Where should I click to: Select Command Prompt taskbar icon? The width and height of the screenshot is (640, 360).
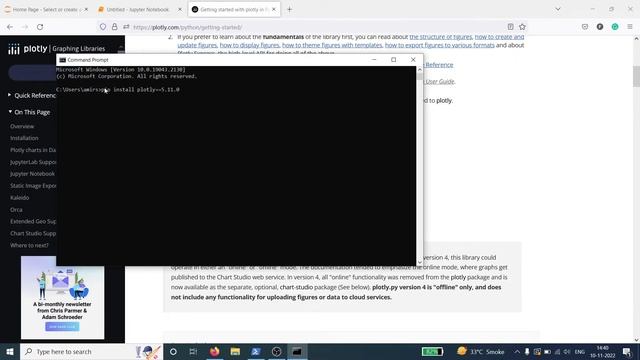(x=297, y=351)
